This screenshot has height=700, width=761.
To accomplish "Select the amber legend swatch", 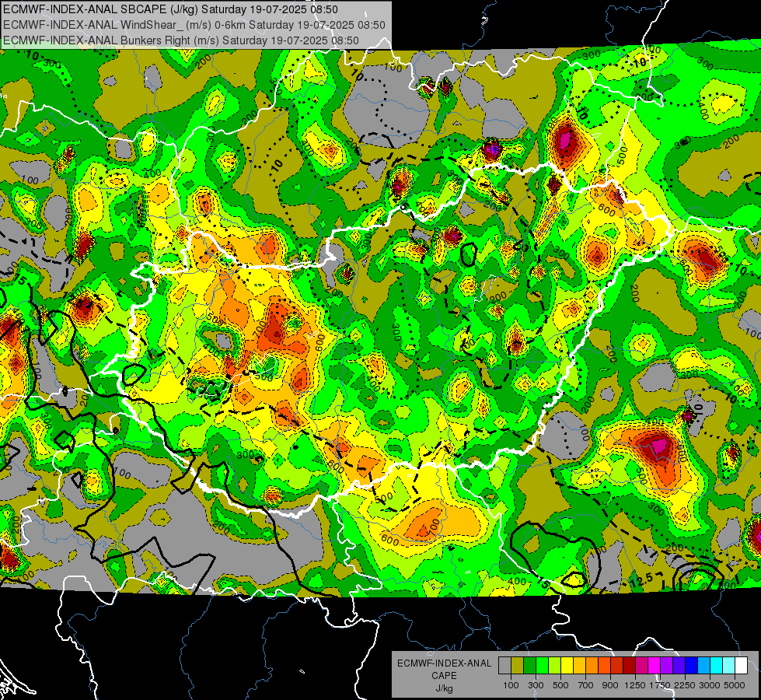I will [579, 666].
